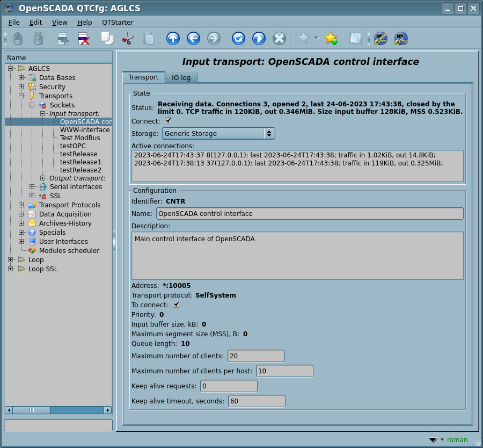Expand the Loop SSL node

(11, 269)
